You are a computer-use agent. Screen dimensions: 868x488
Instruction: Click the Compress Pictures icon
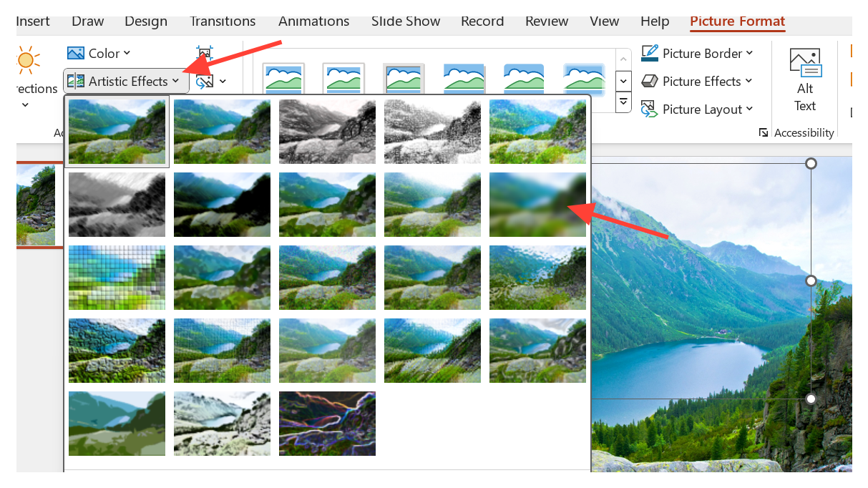point(205,54)
